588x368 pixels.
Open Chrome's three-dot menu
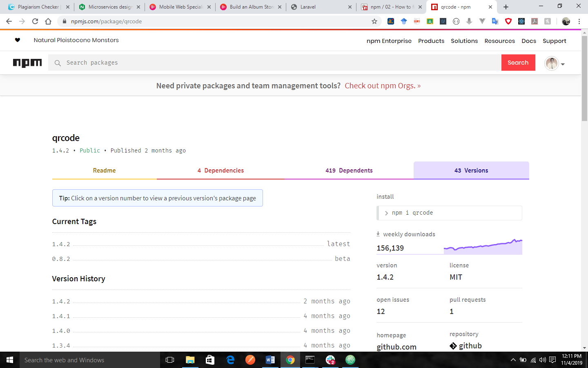579,21
